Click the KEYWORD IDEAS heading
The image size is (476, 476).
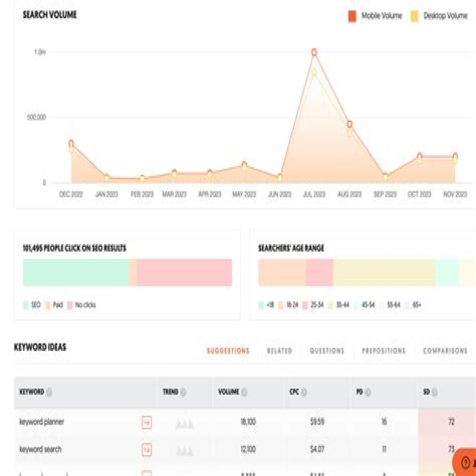[x=40, y=347]
